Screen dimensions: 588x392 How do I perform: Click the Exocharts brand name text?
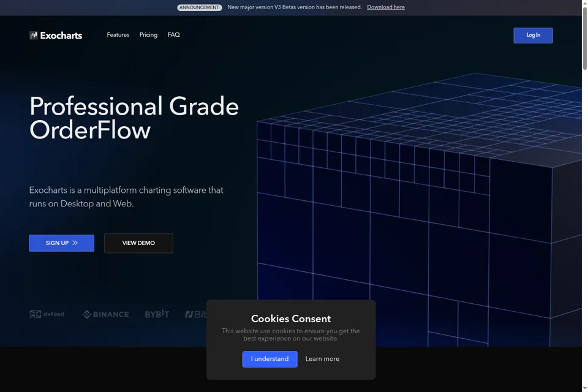point(61,36)
